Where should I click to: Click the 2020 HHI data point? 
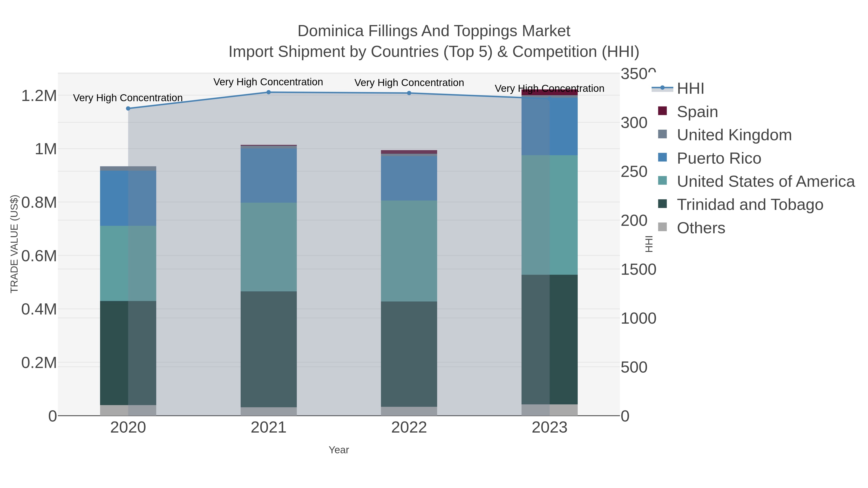pos(128,108)
